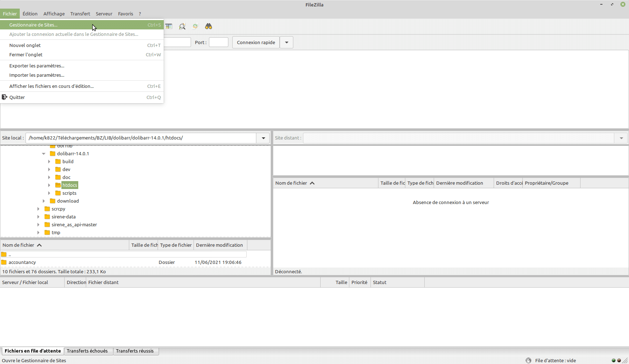Select Importer les paramètres menu entry
The width and height of the screenshot is (629, 364).
click(x=82, y=75)
